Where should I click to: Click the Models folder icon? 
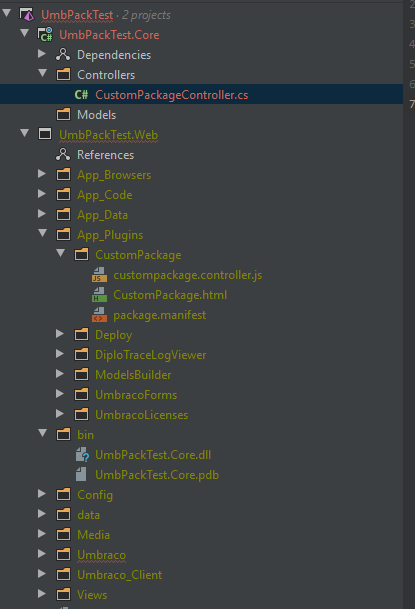pyautogui.click(x=63, y=115)
